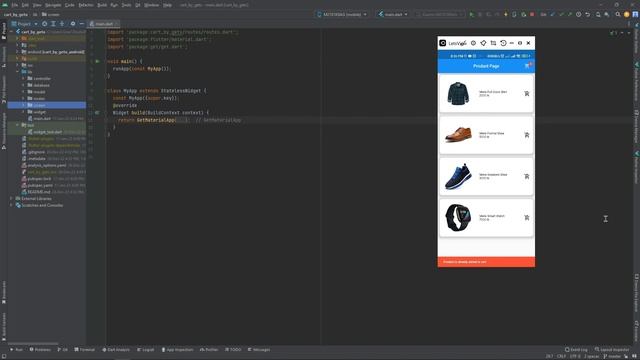Open the Layout Inspector button
Screen dimensions: 640x360
point(612,350)
